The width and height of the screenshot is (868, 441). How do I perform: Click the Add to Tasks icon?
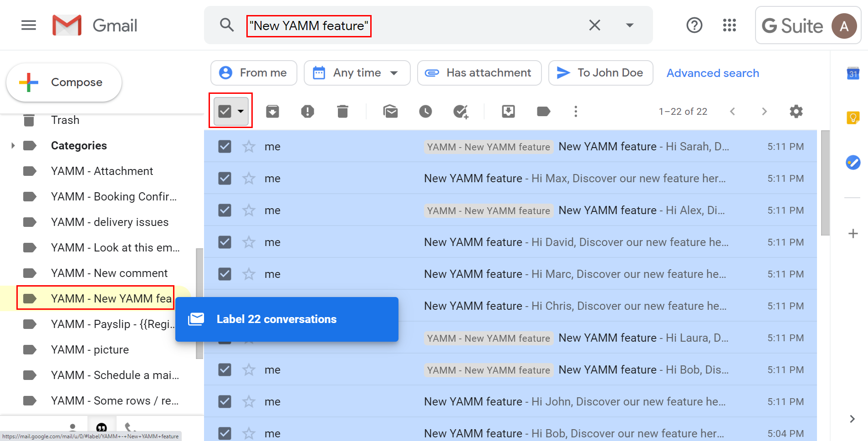460,112
